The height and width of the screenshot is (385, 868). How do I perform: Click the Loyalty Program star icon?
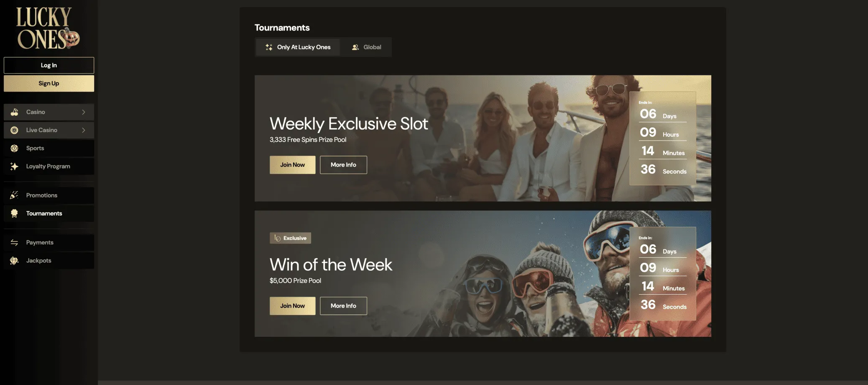click(x=14, y=166)
